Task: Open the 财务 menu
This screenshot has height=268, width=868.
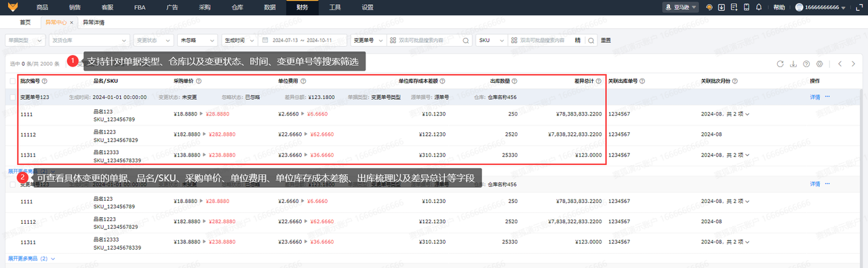Action: 302,7
